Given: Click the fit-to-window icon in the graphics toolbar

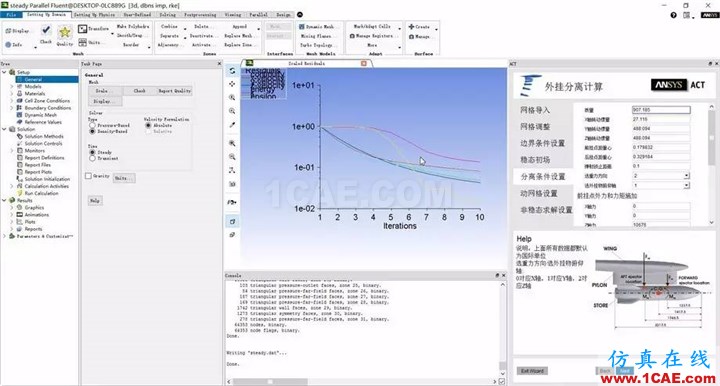Looking at the screenshot, I should (x=232, y=143).
